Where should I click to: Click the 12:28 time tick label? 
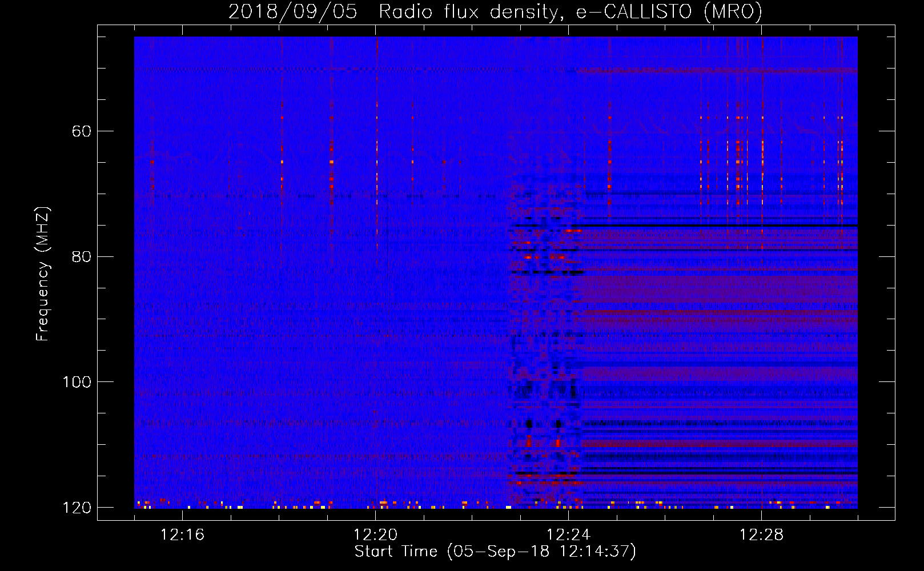click(x=761, y=535)
